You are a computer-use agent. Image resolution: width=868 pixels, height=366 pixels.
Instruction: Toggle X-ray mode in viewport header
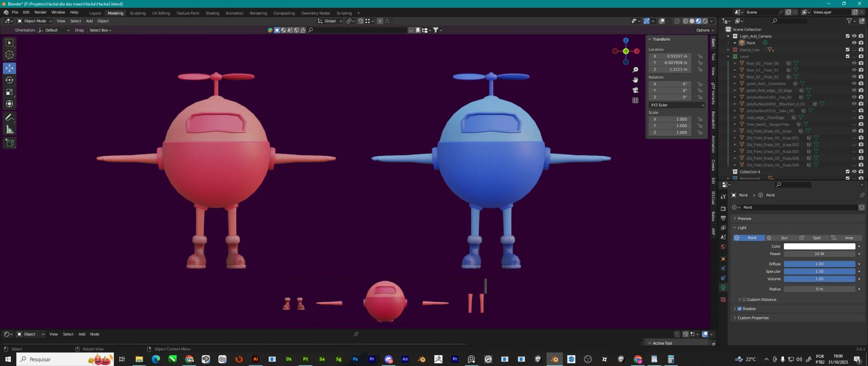pos(677,21)
